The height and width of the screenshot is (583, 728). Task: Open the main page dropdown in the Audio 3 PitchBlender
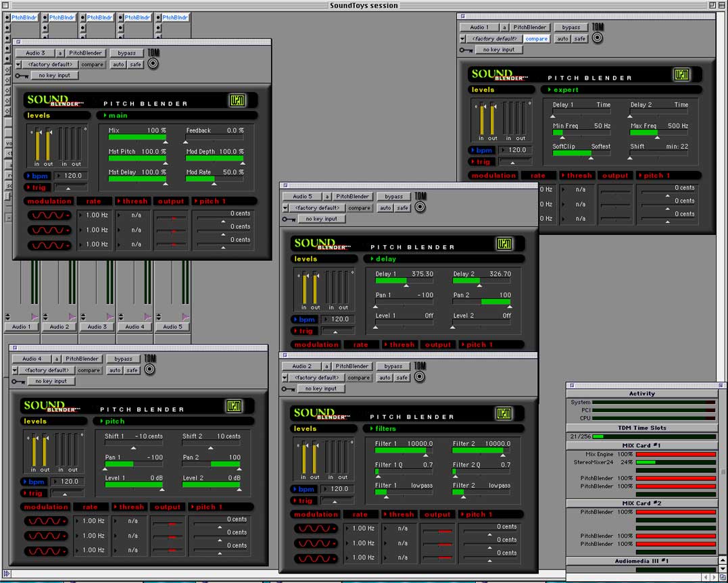coord(116,116)
